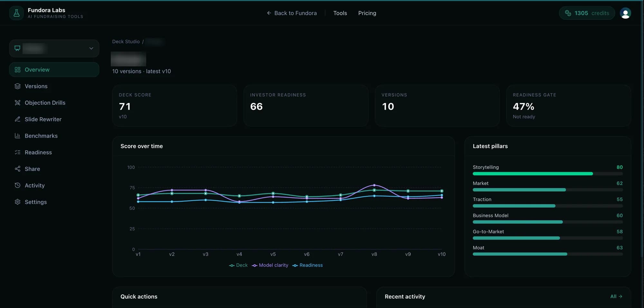The image size is (644, 308).
Task: Click the Readiness Gate 47% card
Action: point(569,106)
